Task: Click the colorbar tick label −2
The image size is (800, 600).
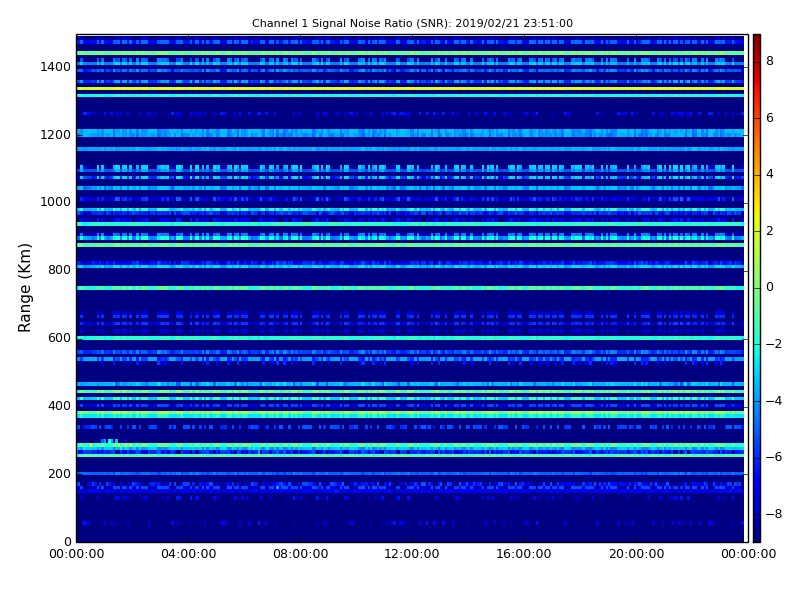Action: point(773,344)
